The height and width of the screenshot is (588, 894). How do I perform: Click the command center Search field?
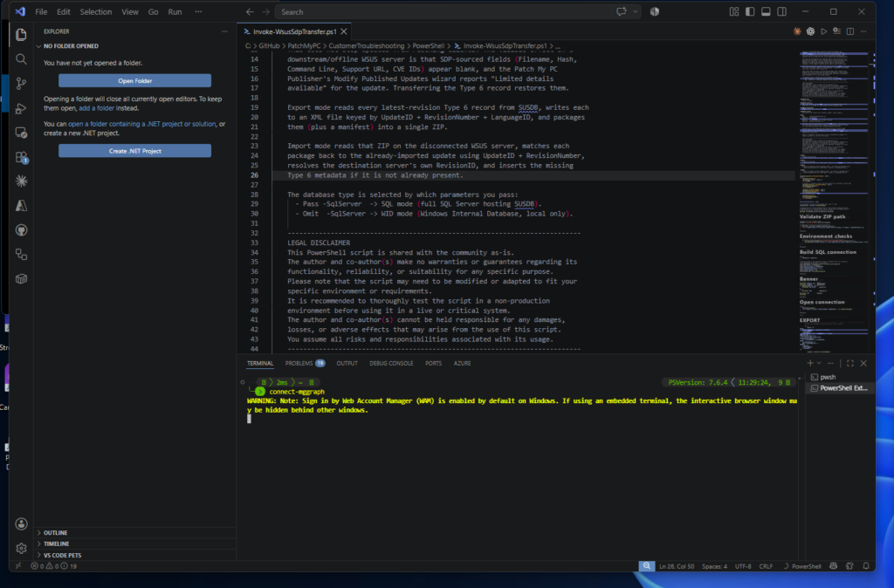pos(443,12)
